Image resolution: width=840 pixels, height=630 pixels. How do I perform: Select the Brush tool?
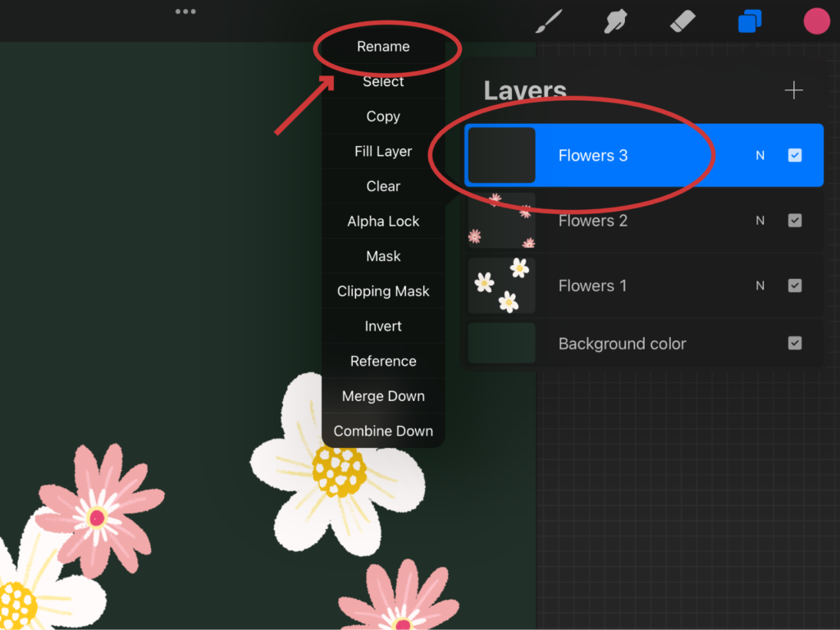[x=549, y=21]
